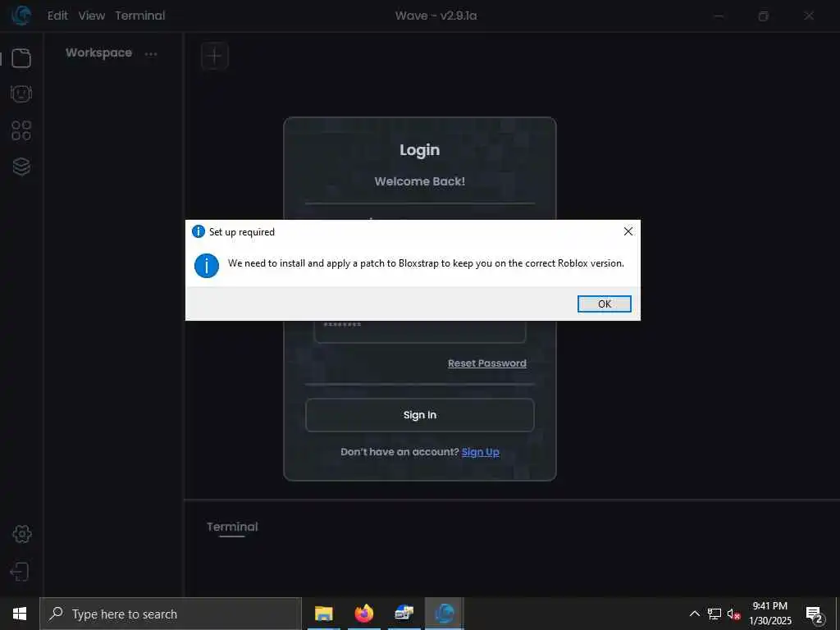Open the notification center icon

click(814, 614)
